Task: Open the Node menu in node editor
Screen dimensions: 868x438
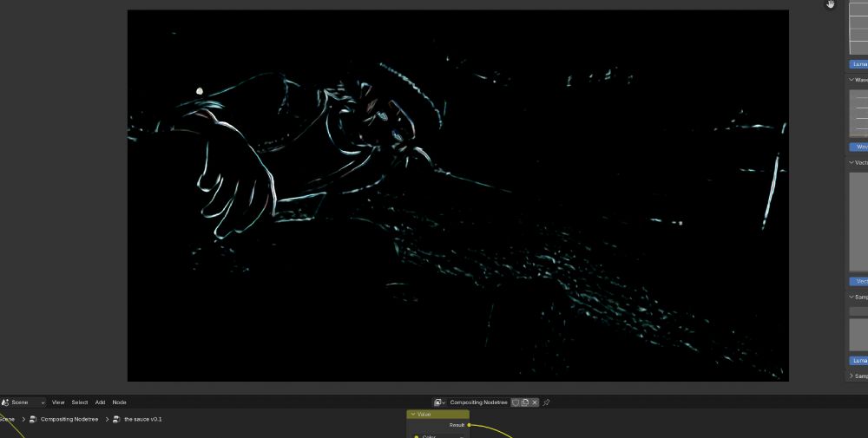Action: 120,402
